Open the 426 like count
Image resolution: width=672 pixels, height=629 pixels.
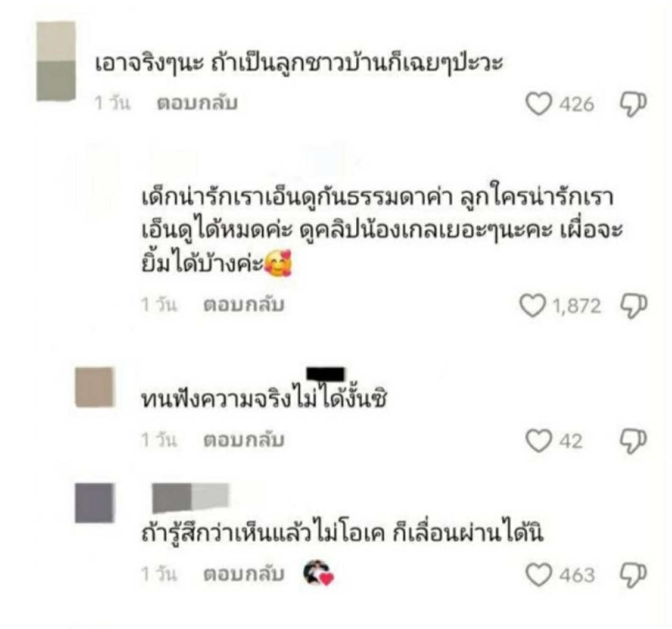tap(577, 104)
